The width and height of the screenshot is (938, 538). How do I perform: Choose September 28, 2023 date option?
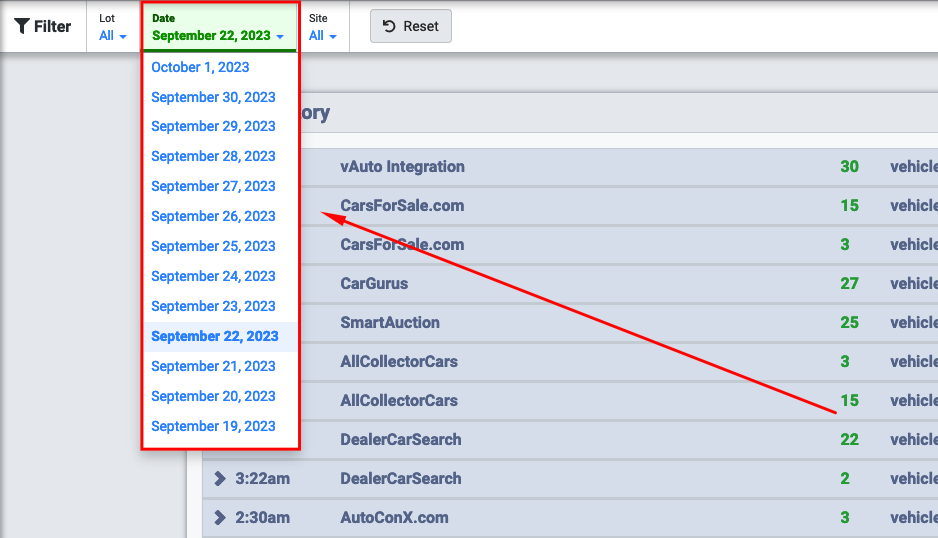click(213, 156)
